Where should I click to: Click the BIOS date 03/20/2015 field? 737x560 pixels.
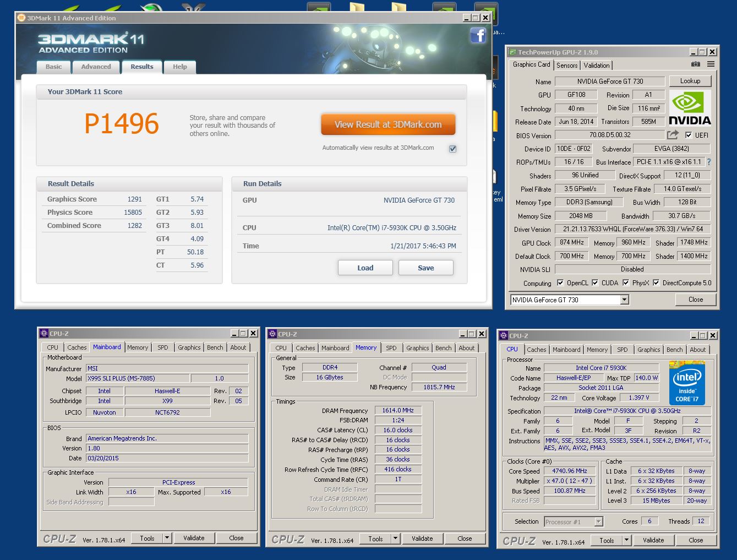coord(167,458)
